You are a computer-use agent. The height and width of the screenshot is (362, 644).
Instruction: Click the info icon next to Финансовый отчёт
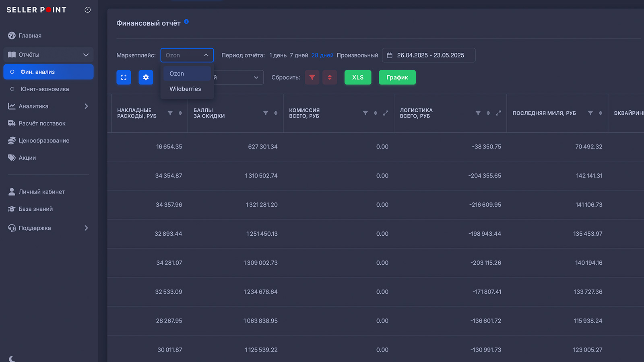click(x=186, y=22)
